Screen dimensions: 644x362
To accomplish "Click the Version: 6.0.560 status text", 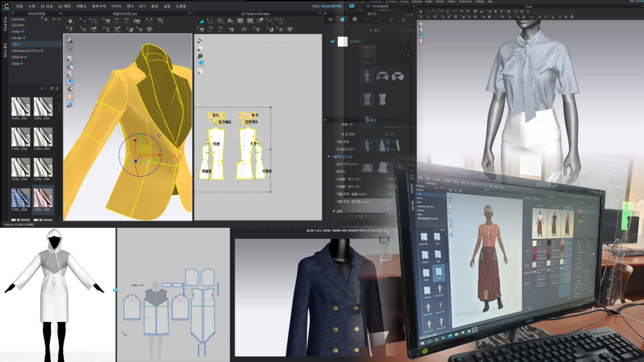I will 18,225.
